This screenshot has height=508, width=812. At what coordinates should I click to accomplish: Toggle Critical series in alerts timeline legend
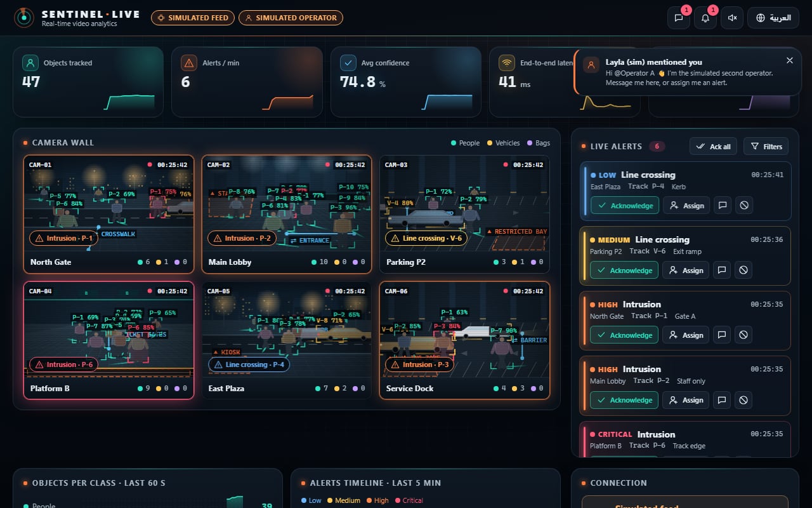tap(409, 500)
